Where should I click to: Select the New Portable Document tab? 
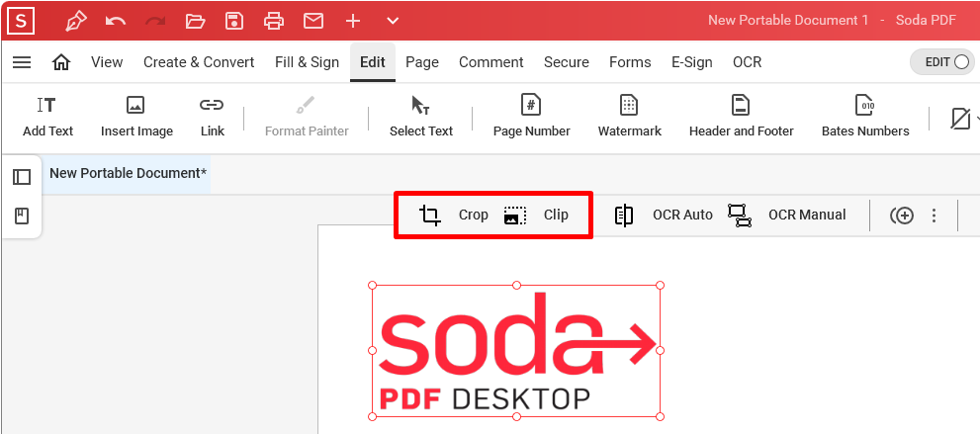pos(128,173)
